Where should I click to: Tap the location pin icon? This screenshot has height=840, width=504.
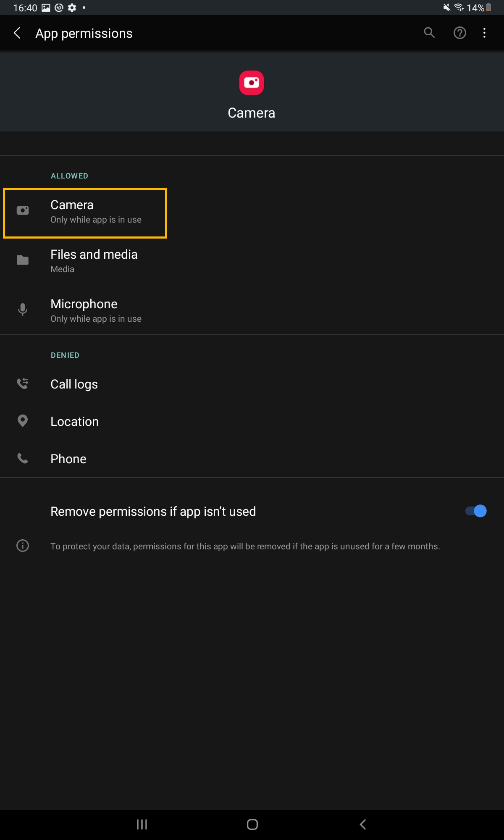(x=23, y=421)
